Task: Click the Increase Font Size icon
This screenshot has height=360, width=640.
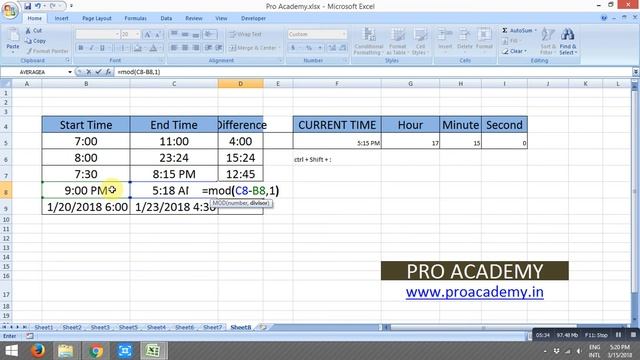Action: click(x=148, y=34)
